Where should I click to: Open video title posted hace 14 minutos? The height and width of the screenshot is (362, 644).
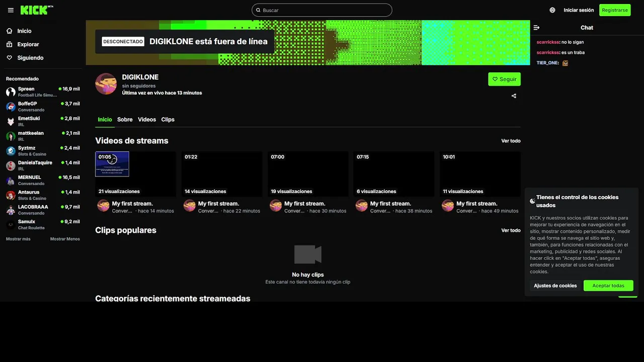pos(132,204)
